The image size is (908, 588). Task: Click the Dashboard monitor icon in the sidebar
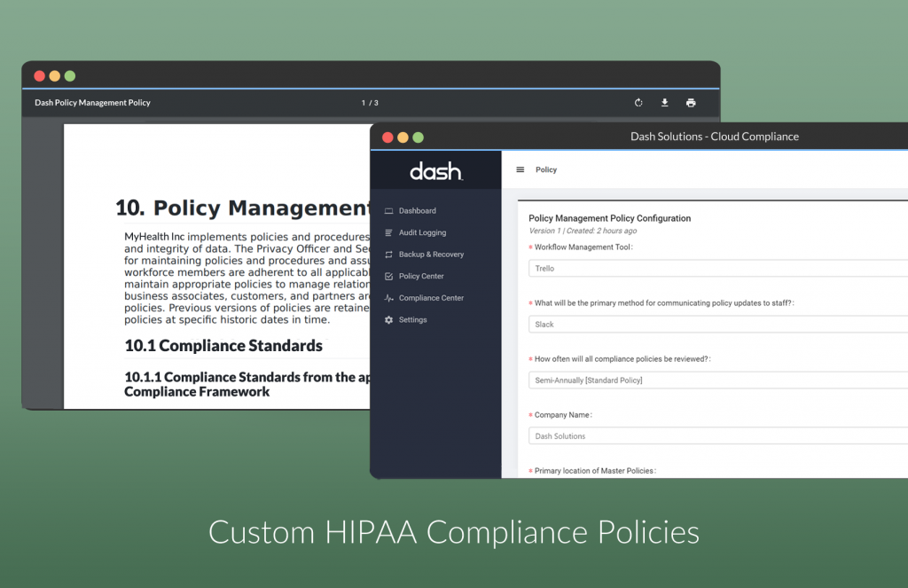(x=388, y=211)
